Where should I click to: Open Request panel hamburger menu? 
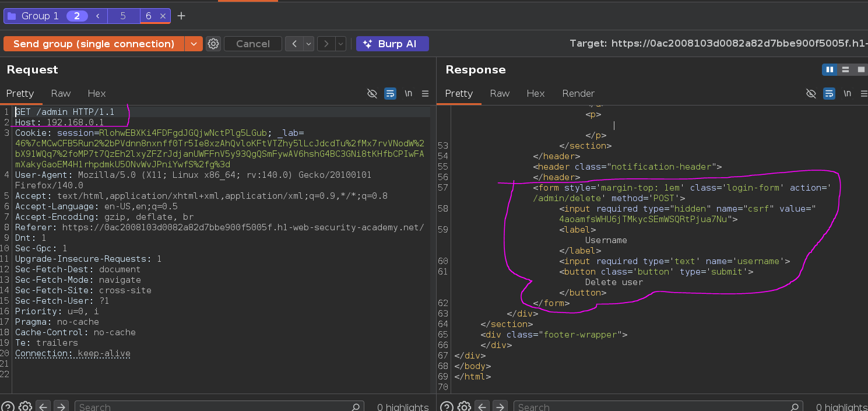tap(425, 94)
